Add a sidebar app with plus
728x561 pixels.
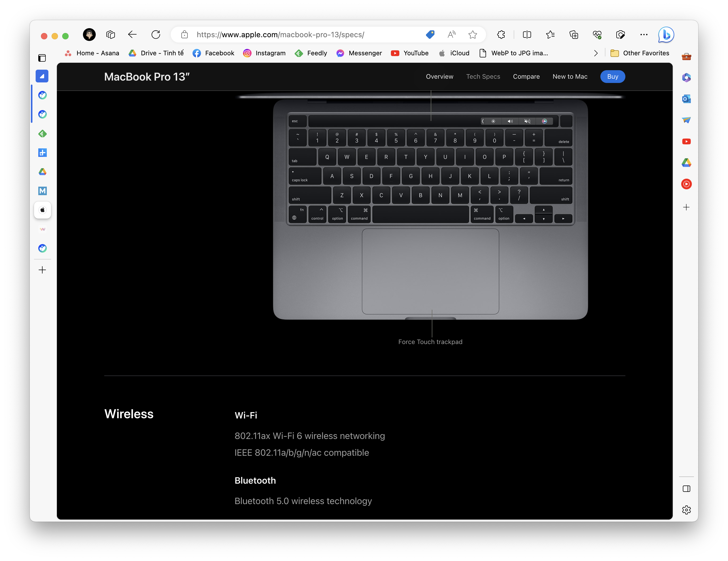686,207
